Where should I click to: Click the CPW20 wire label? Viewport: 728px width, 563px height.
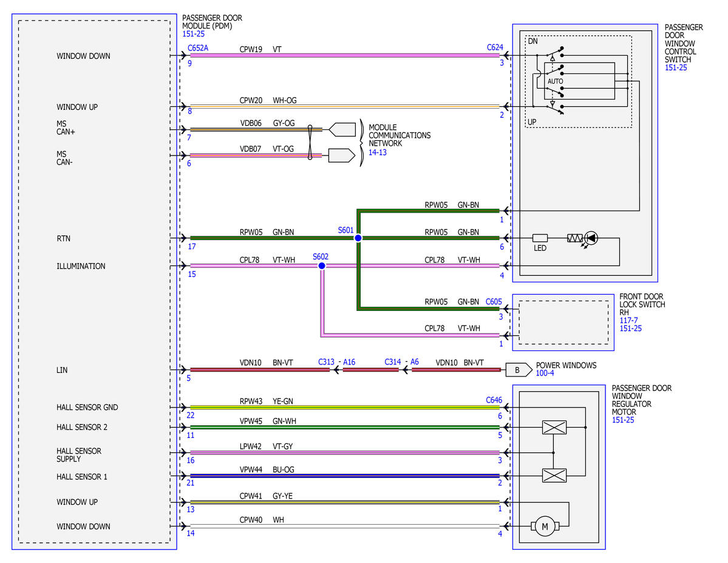[251, 100]
